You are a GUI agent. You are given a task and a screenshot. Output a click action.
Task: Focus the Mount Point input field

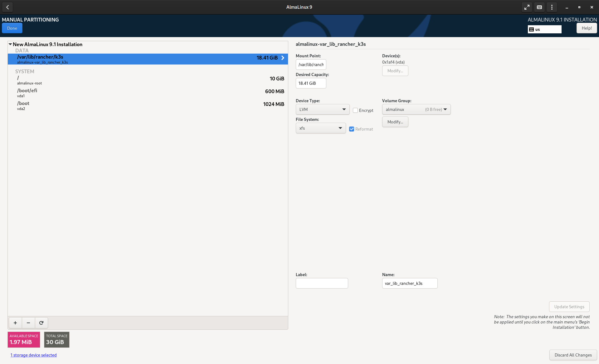pos(311,65)
